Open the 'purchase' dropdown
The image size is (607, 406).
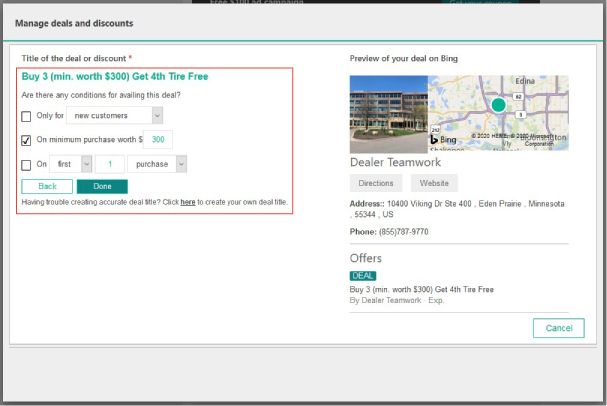pos(157,164)
